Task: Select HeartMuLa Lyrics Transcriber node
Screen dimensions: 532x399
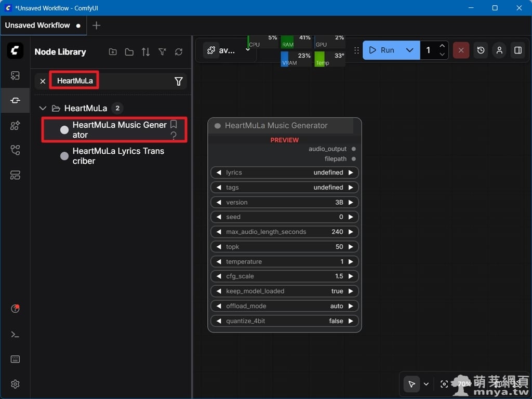Action: click(118, 156)
